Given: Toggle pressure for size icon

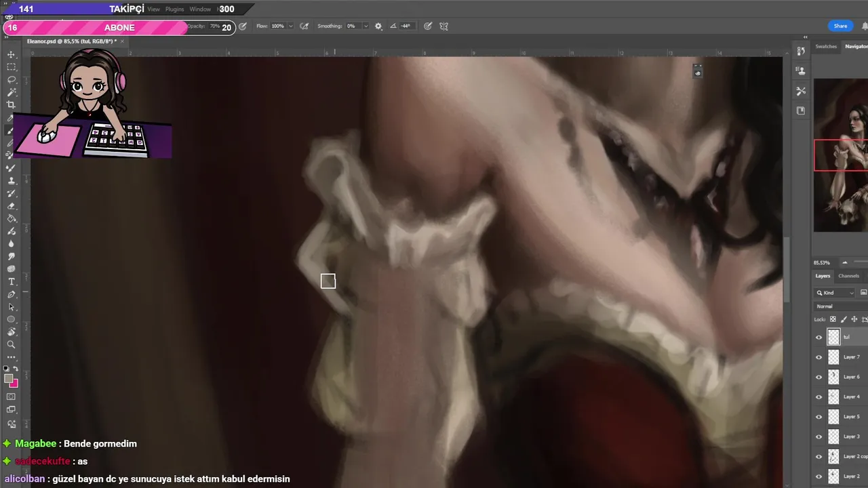Looking at the screenshot, I should (x=428, y=26).
